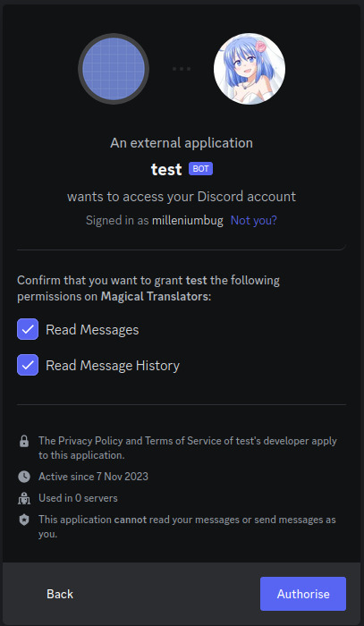Click the padlock privacy policy icon
The height and width of the screenshot is (626, 364).
click(24, 441)
